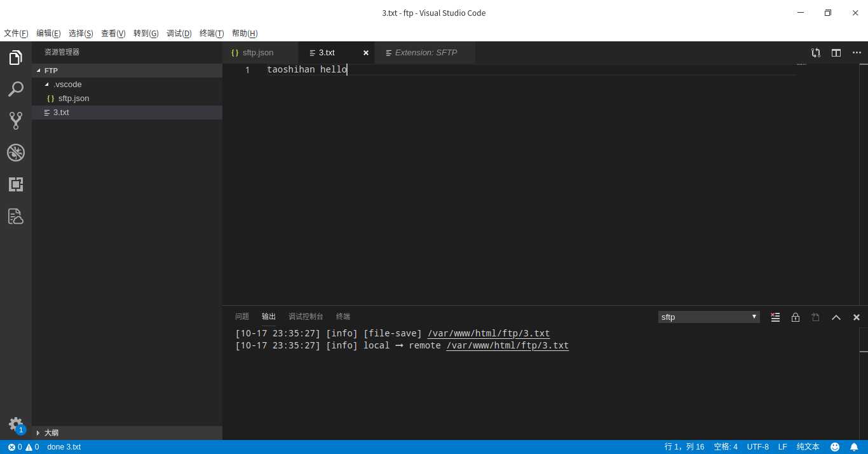Select 3.txt in the file tree

127,113
